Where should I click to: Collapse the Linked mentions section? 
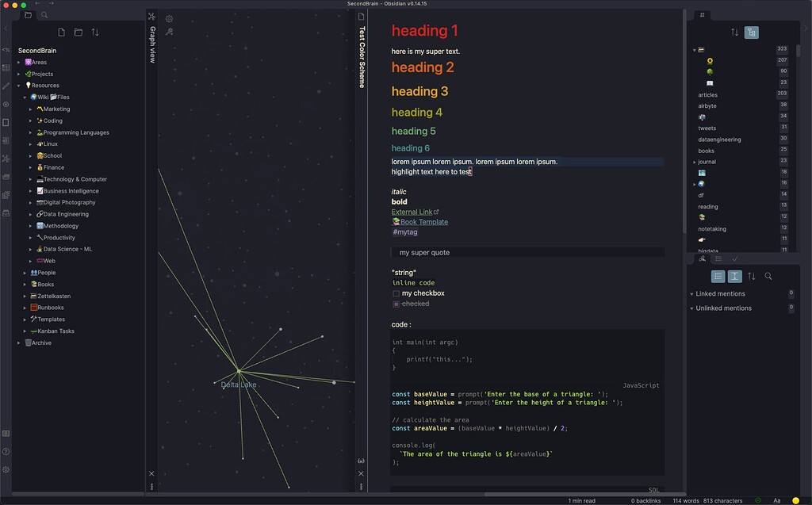coord(691,294)
